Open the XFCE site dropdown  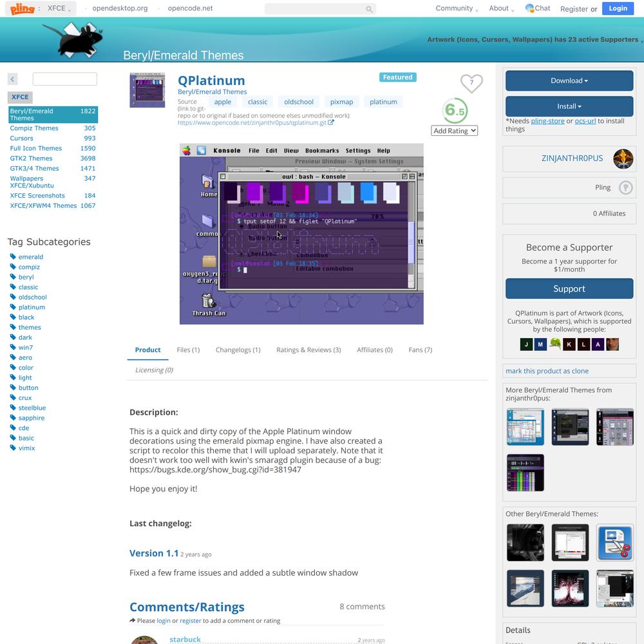59,8
